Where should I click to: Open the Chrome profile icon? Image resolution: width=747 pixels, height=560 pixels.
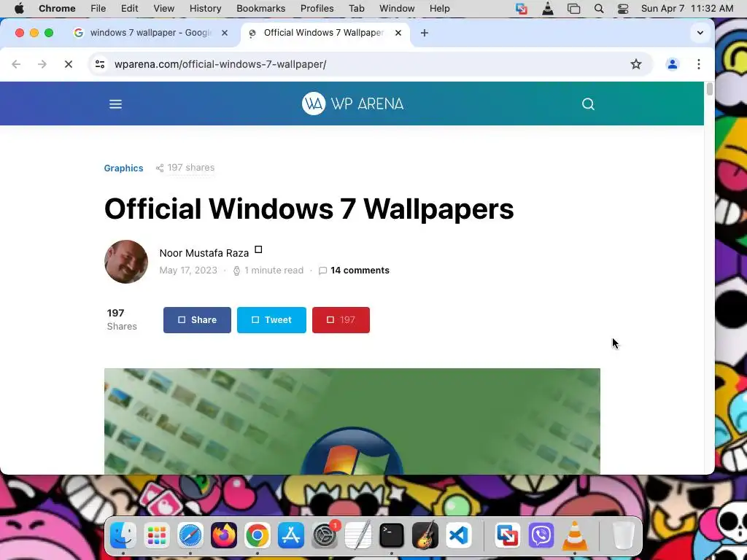pos(672,64)
